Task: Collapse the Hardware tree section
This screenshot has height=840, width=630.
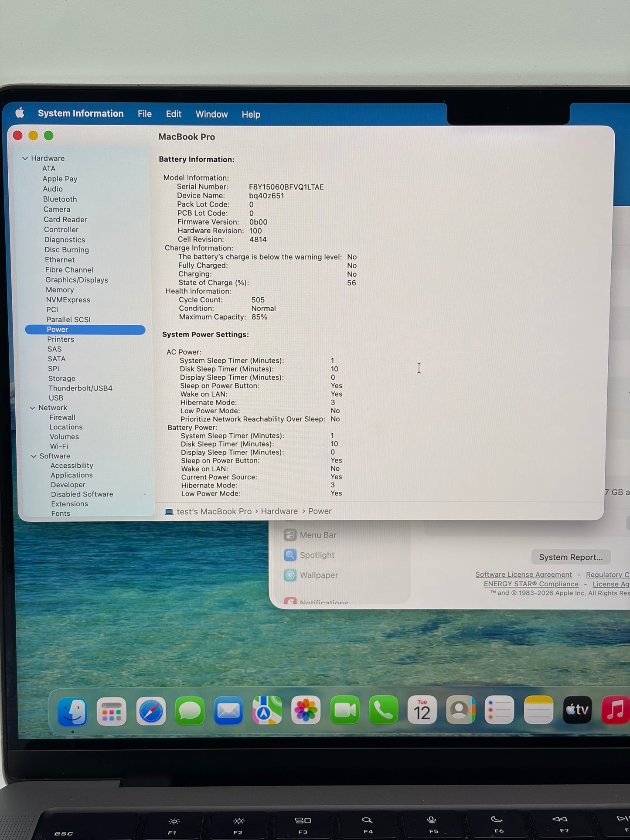Action: pyautogui.click(x=25, y=158)
